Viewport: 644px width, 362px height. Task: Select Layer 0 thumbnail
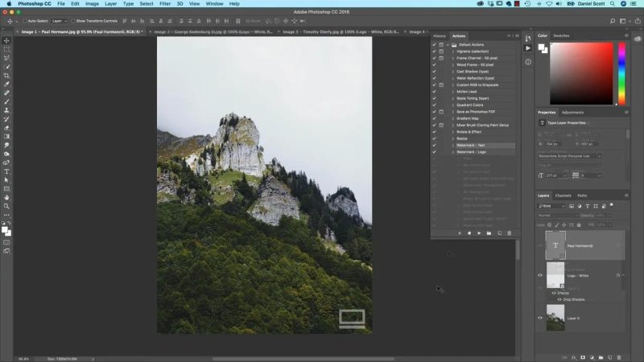[x=555, y=318]
